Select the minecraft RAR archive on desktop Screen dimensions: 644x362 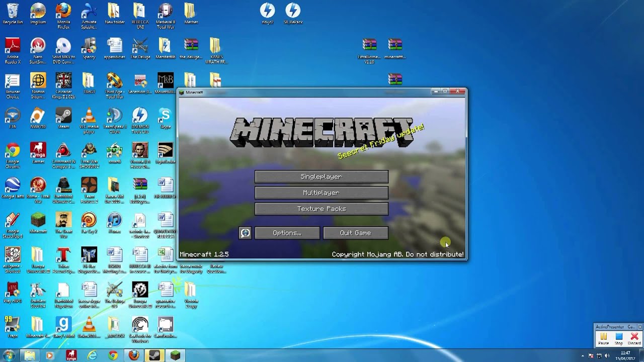click(x=395, y=49)
